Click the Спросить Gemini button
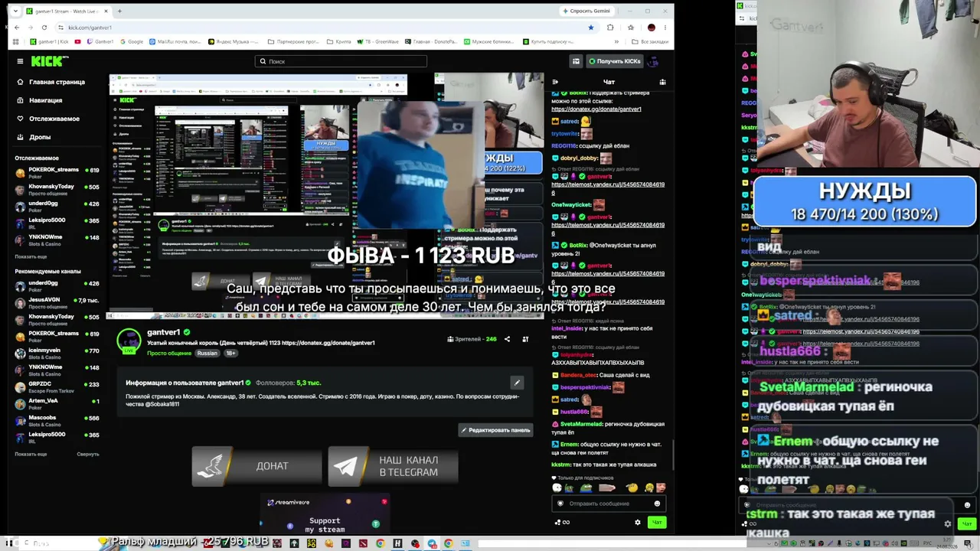Screen dimensions: 980x551 (587, 11)
